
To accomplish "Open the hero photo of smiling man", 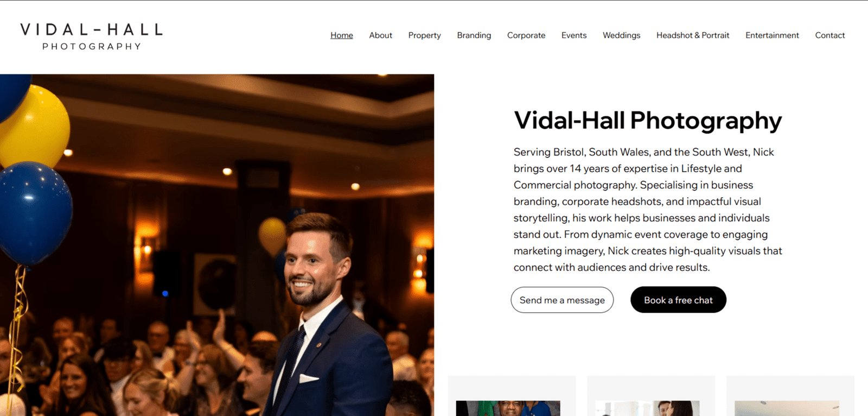I will coord(217,245).
